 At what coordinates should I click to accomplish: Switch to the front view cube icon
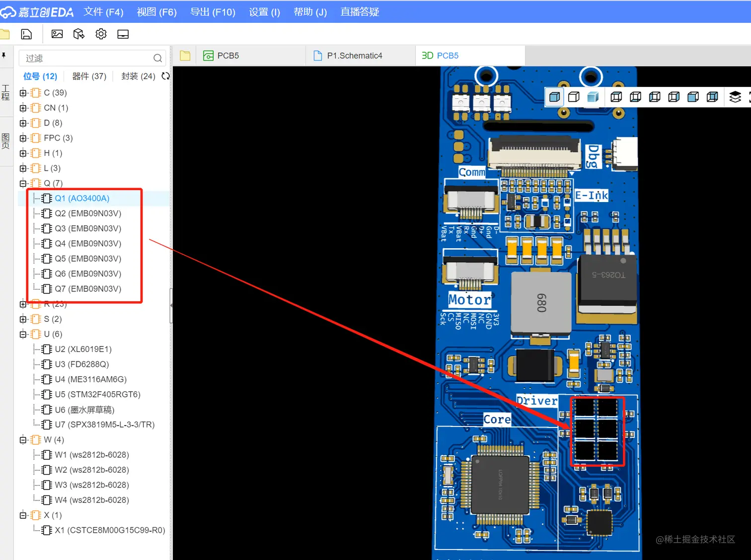(x=693, y=97)
